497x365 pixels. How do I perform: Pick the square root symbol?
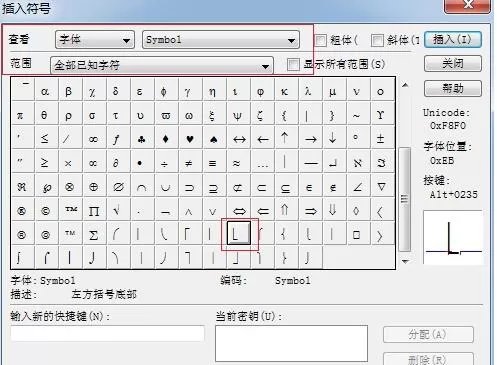118,210
